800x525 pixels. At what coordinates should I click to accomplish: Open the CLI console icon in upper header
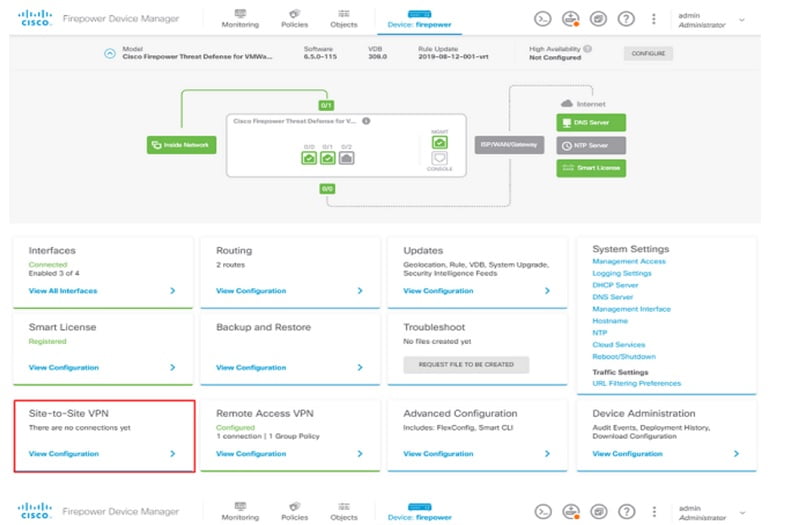(x=542, y=19)
